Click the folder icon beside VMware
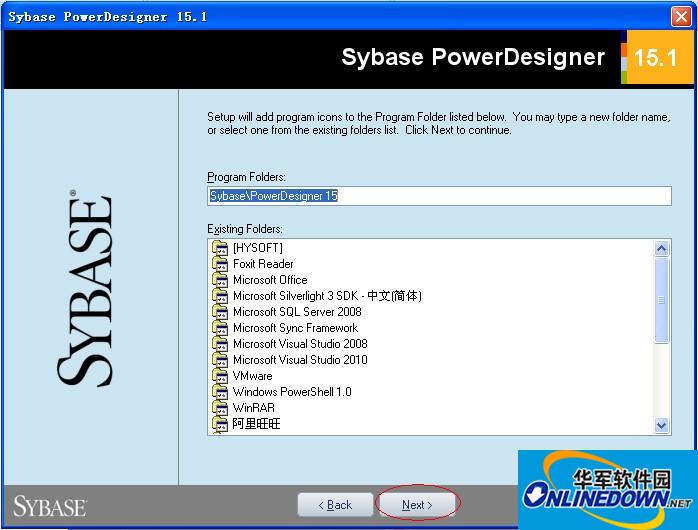This screenshot has width=698, height=530. coord(220,376)
